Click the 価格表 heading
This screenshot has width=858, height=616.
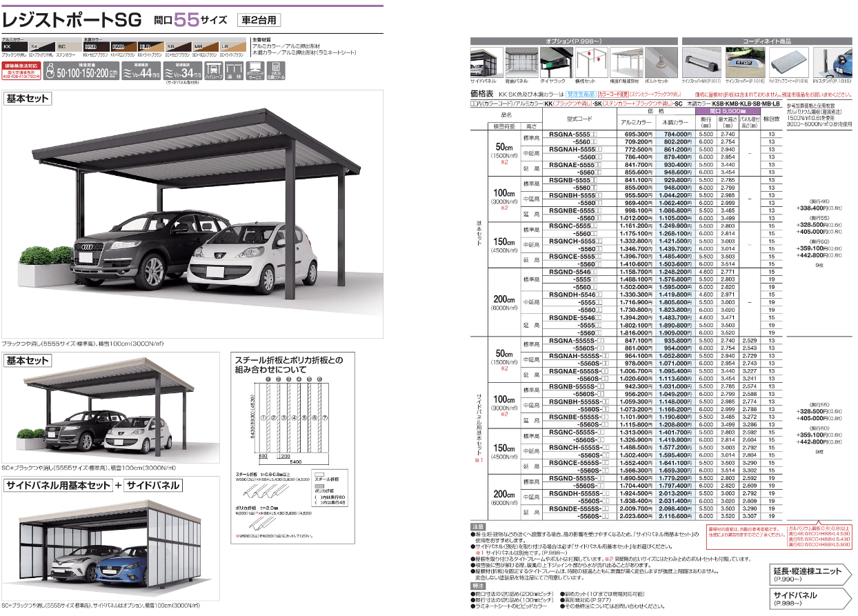(x=481, y=92)
